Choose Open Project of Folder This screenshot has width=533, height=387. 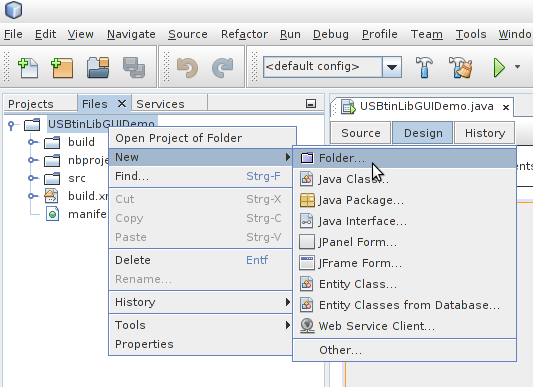[x=203, y=138]
